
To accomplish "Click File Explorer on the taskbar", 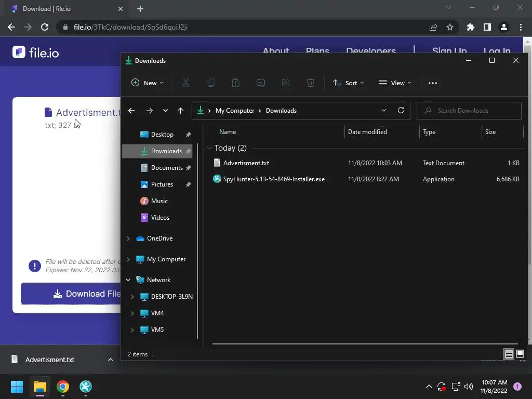I will point(39,387).
